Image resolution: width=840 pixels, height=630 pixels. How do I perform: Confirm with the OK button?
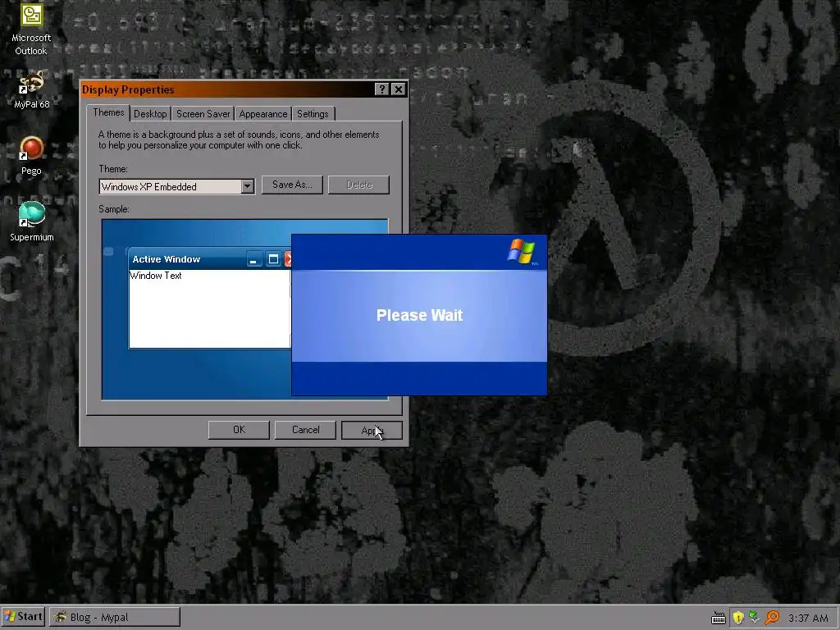point(239,430)
